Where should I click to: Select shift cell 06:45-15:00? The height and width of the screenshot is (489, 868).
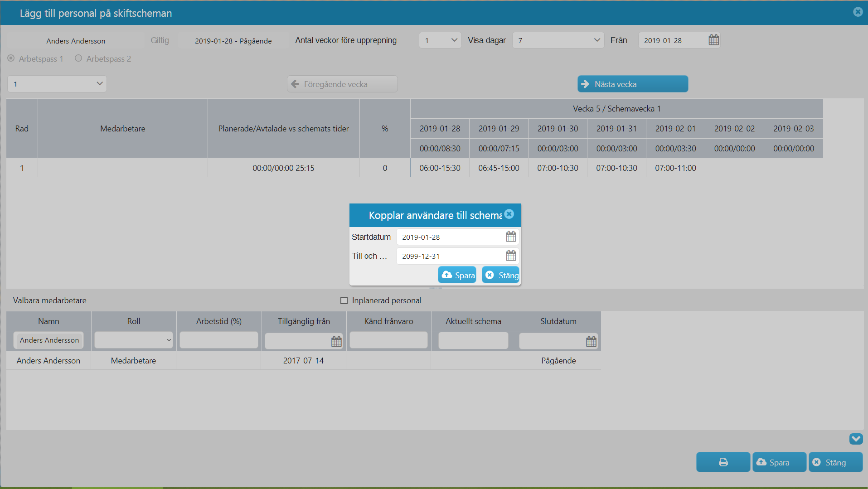pos(499,168)
